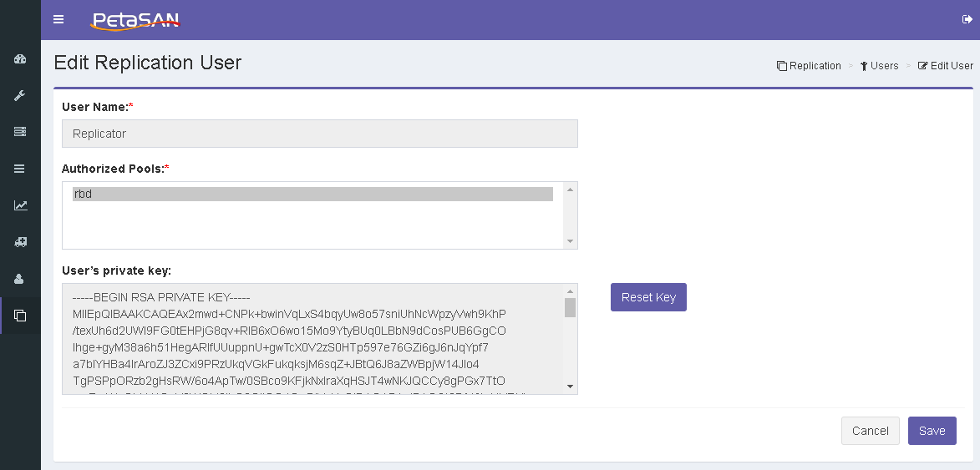Open the dashboard gauge sidebar icon
The image size is (980, 470).
coord(20,59)
